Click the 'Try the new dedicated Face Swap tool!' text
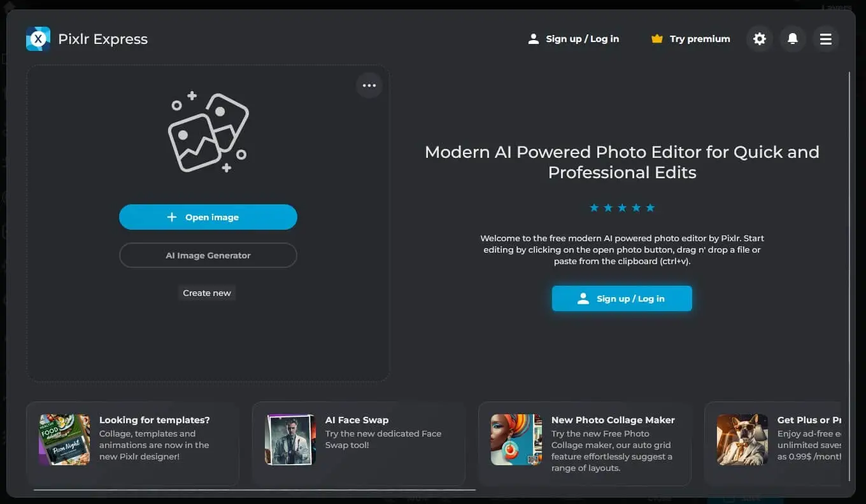 pyautogui.click(x=383, y=439)
